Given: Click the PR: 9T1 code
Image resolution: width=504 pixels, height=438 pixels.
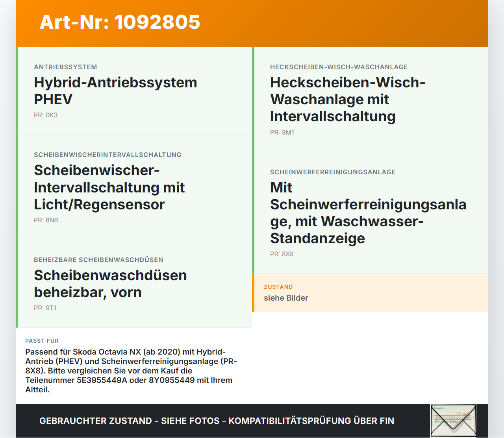Looking at the screenshot, I should click(45, 308).
